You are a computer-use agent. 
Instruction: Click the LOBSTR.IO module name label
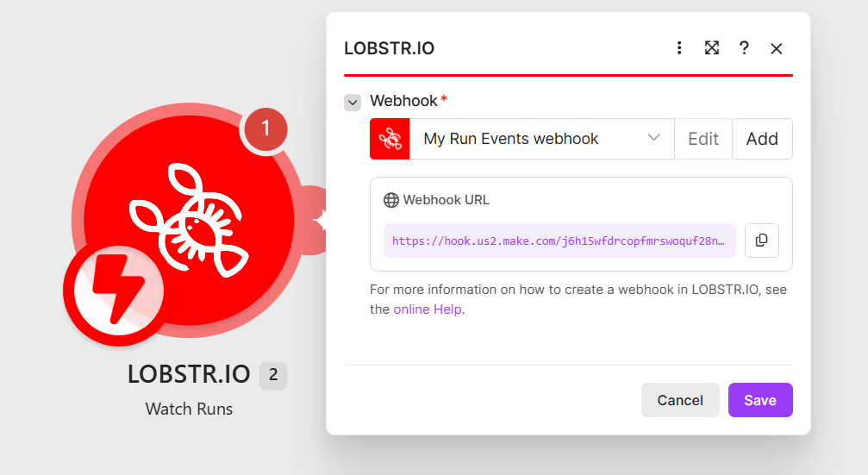click(x=189, y=375)
